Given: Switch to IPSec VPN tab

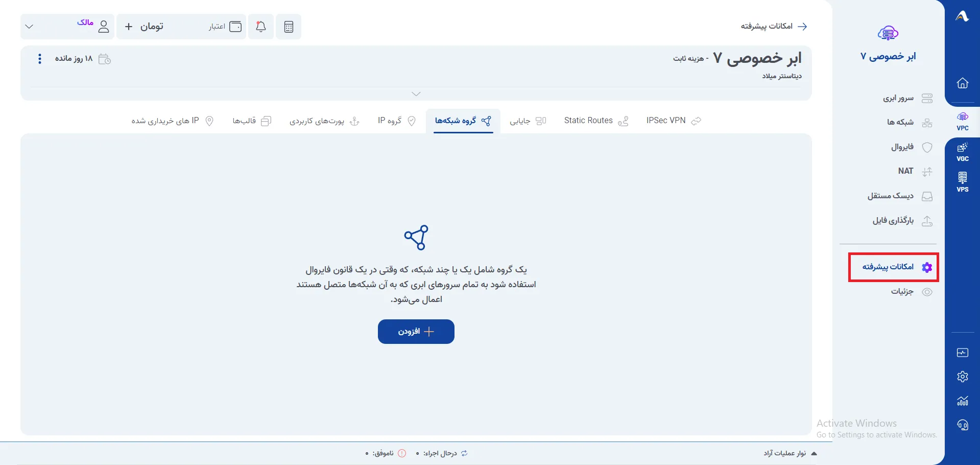Looking at the screenshot, I should pyautogui.click(x=673, y=121).
